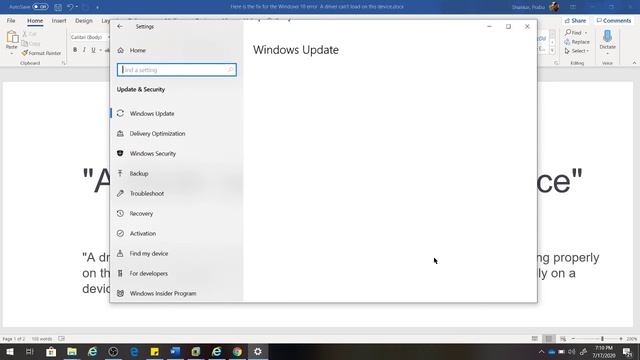Click the zoom out minus button
Viewport: 640px width, 360px height.
click(x=573, y=339)
